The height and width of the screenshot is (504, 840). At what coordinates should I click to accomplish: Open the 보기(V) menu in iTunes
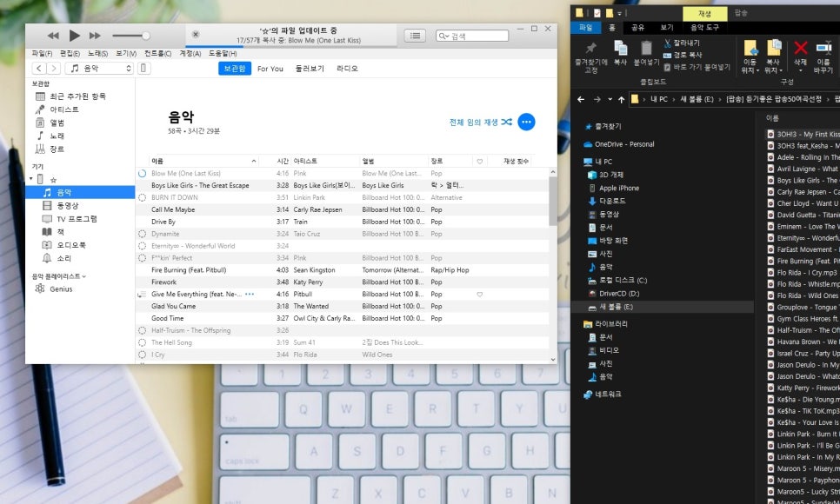126,54
